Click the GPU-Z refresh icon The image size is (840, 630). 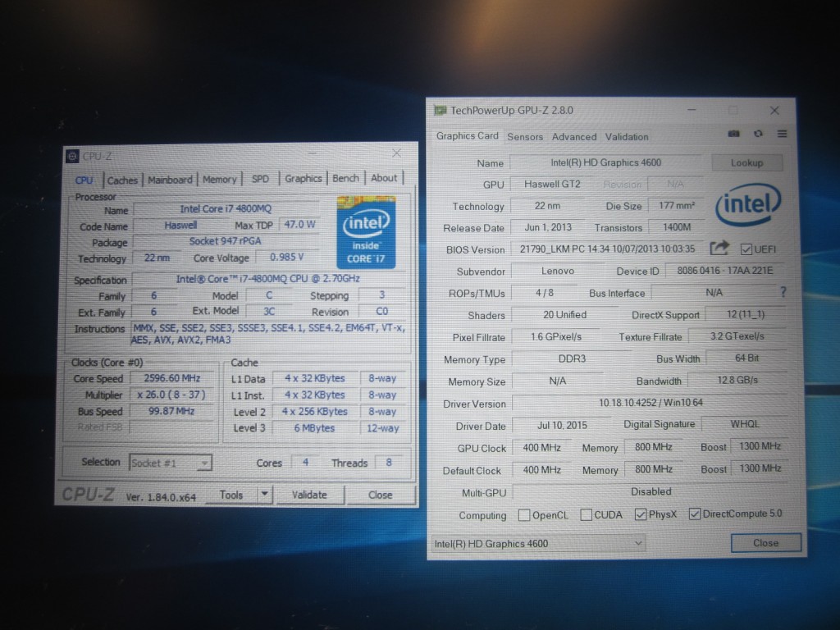758,134
